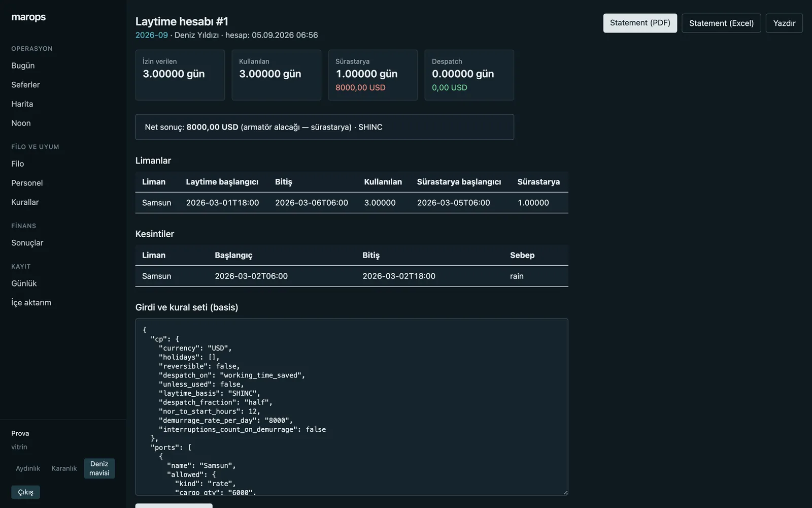The width and height of the screenshot is (812, 508).
Task: Select the İzin verilen 3.00000 gün card
Action: [180, 75]
